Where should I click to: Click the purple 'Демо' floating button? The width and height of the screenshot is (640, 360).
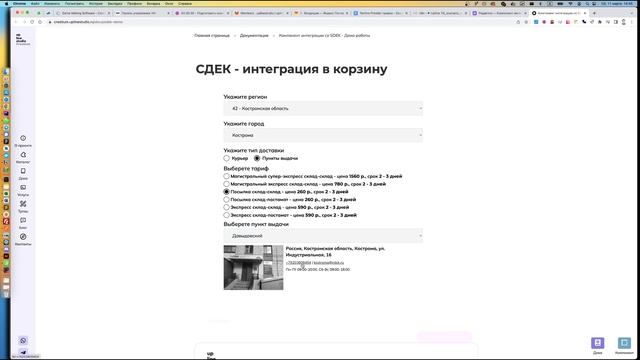pyautogui.click(x=598, y=343)
